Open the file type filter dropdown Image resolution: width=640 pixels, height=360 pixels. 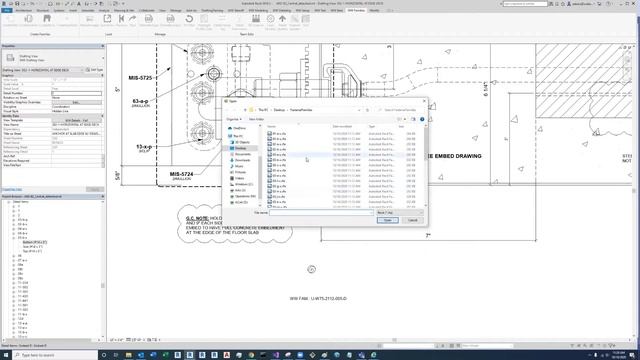[400, 213]
